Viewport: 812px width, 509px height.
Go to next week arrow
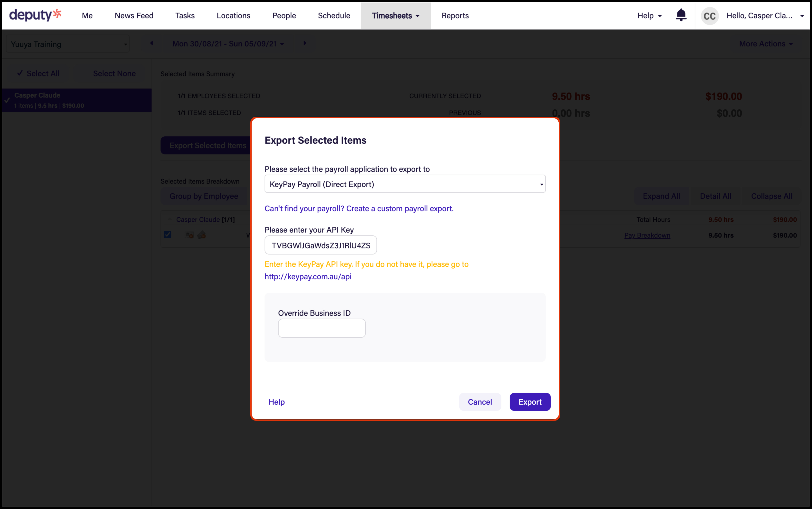click(304, 43)
